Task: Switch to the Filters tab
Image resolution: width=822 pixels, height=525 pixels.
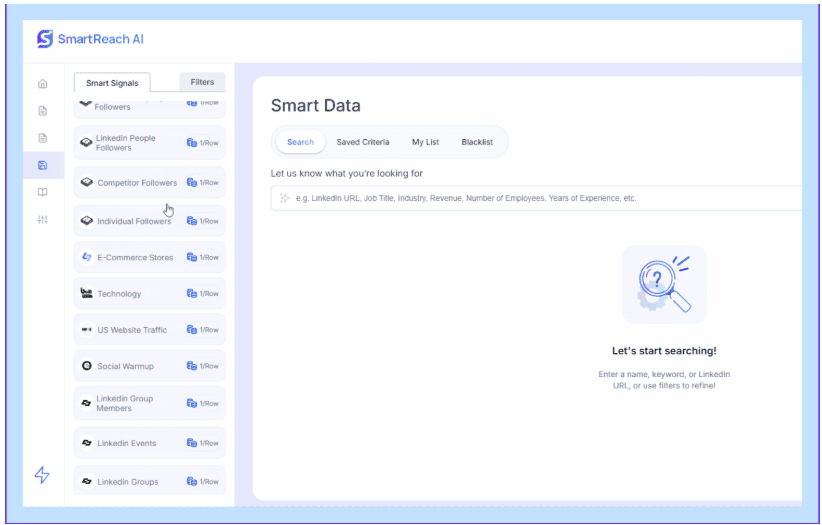Action: (x=202, y=82)
